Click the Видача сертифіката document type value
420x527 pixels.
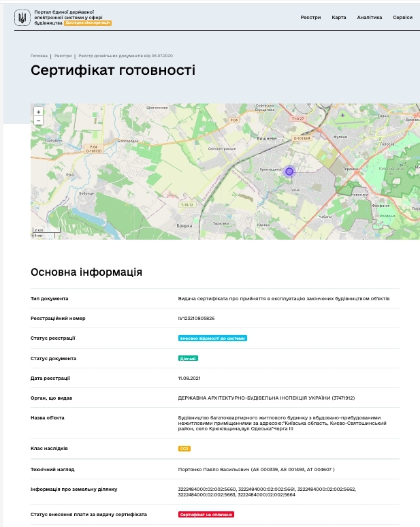point(284,298)
